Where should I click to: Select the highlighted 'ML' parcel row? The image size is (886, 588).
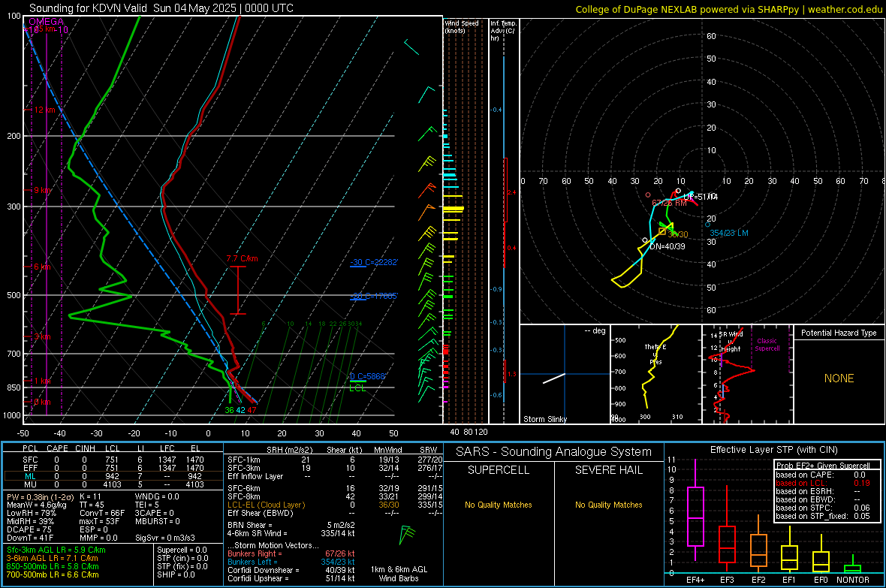[x=113, y=476]
